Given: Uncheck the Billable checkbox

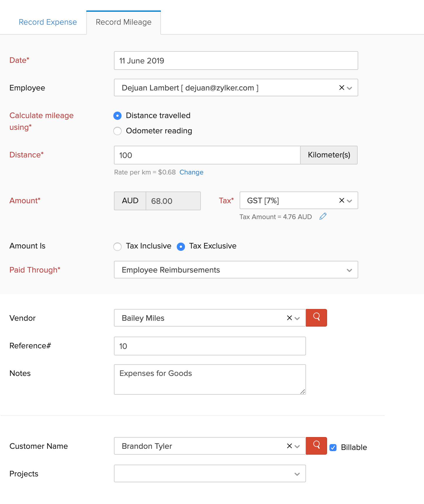Looking at the screenshot, I should (x=333, y=447).
